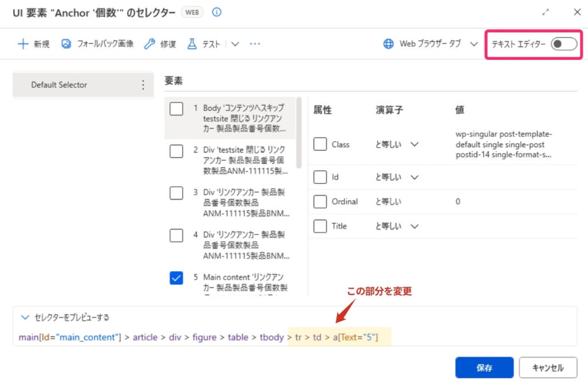Click the tbody segment in selector preview
Viewport: 588px width, 385px height.
(272, 337)
